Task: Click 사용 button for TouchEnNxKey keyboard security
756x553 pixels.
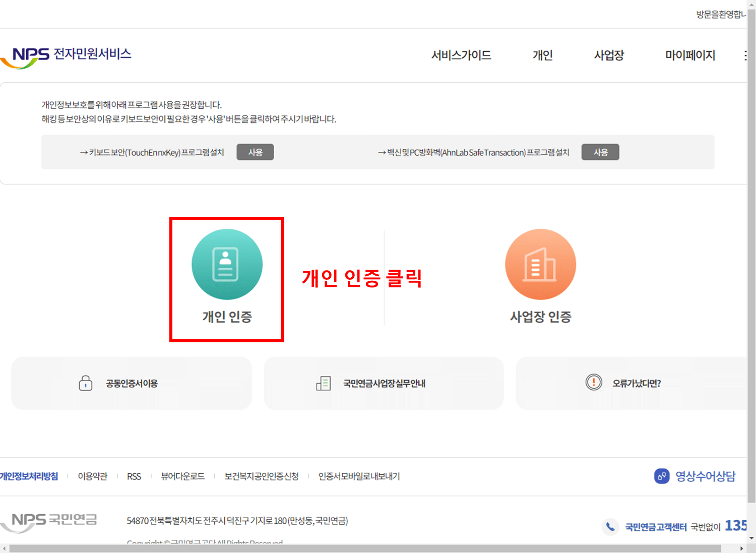Action: [255, 152]
